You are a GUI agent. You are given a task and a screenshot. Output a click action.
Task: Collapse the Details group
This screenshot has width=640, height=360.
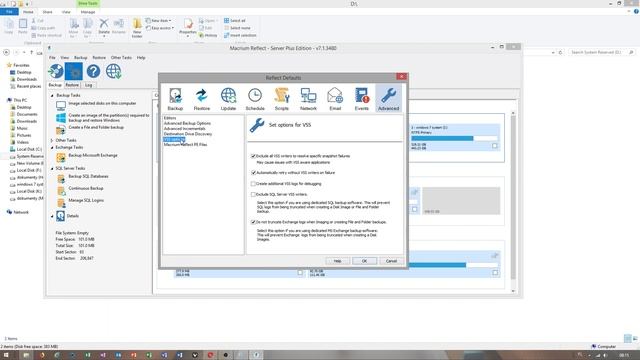52,216
